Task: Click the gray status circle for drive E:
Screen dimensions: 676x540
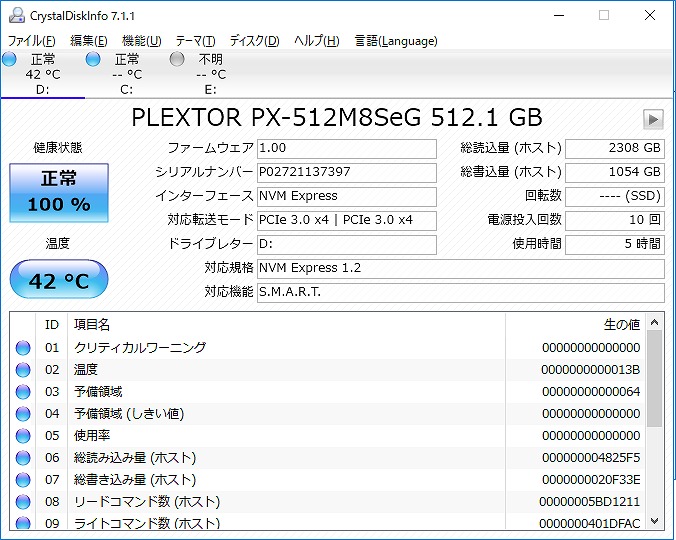Action: pos(177,59)
